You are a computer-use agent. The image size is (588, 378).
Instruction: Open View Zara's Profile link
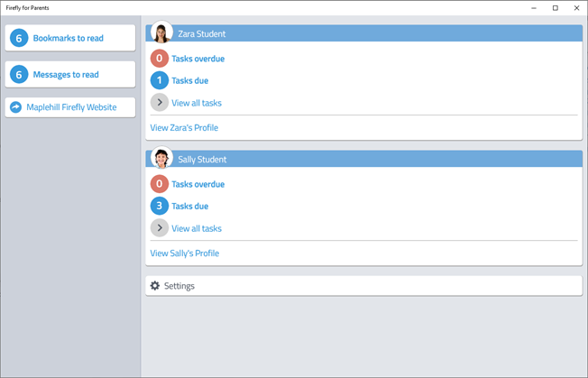tap(184, 127)
